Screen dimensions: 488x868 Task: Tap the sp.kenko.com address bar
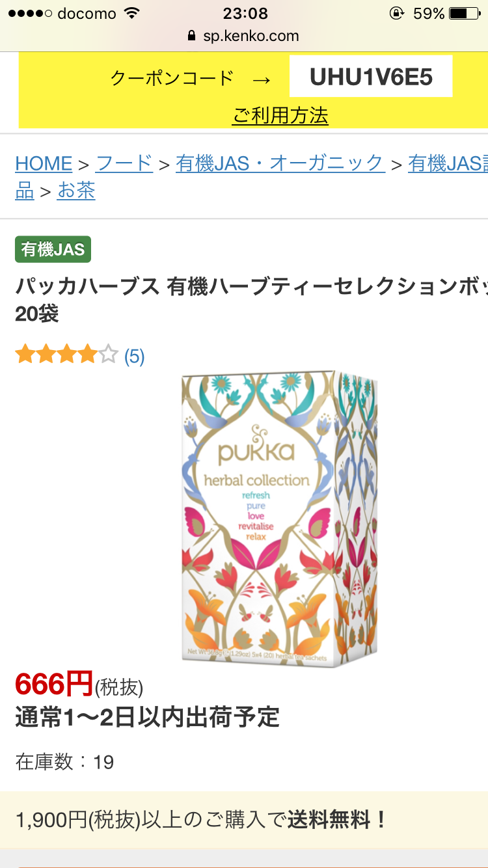pyautogui.click(x=244, y=36)
